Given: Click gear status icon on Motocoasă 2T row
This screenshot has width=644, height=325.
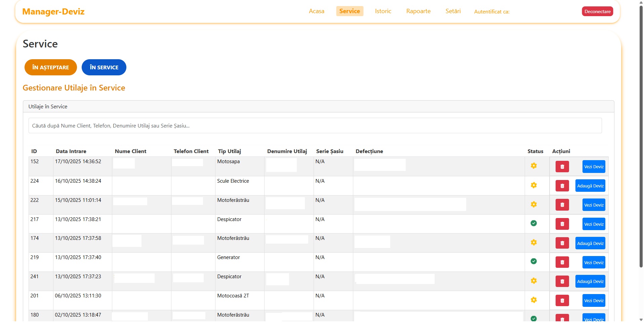Looking at the screenshot, I should [x=533, y=300].
